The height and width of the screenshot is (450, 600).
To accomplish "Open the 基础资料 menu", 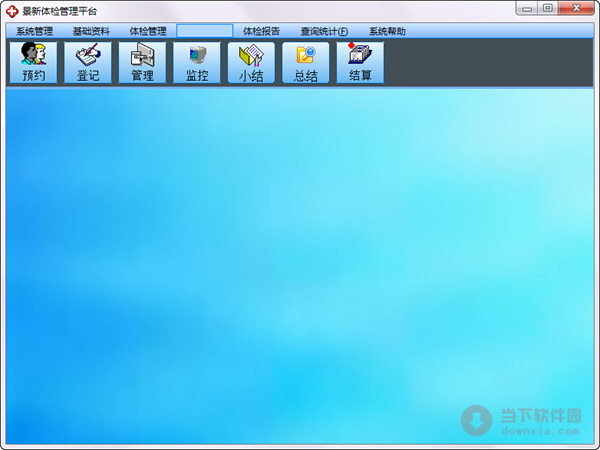I will (91, 31).
